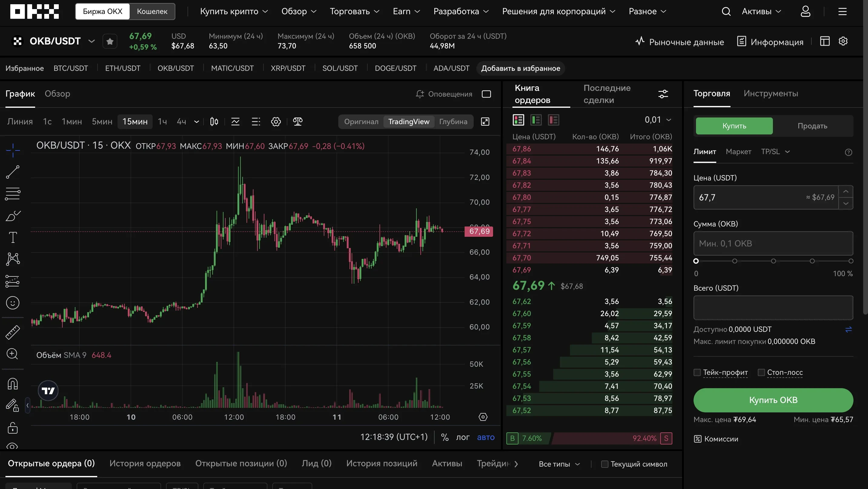Open the Активы dropdown
This screenshot has width=868, height=489.
pos(761,12)
